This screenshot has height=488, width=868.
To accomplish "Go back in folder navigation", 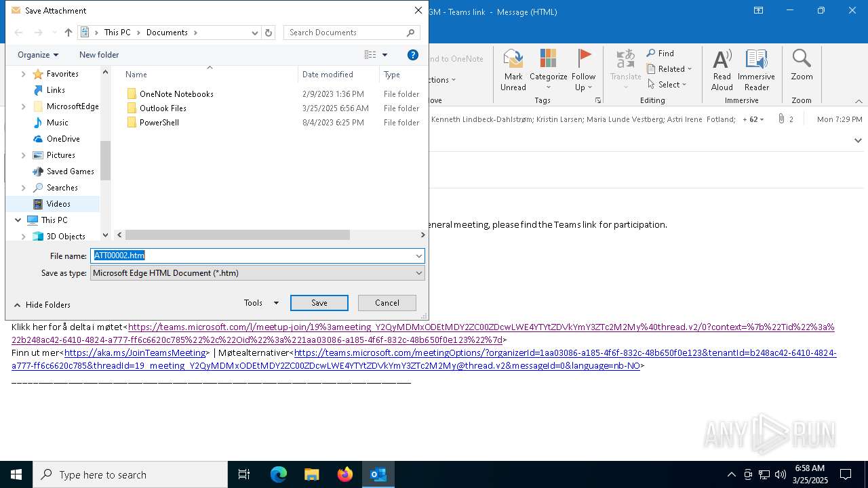I will (19, 33).
